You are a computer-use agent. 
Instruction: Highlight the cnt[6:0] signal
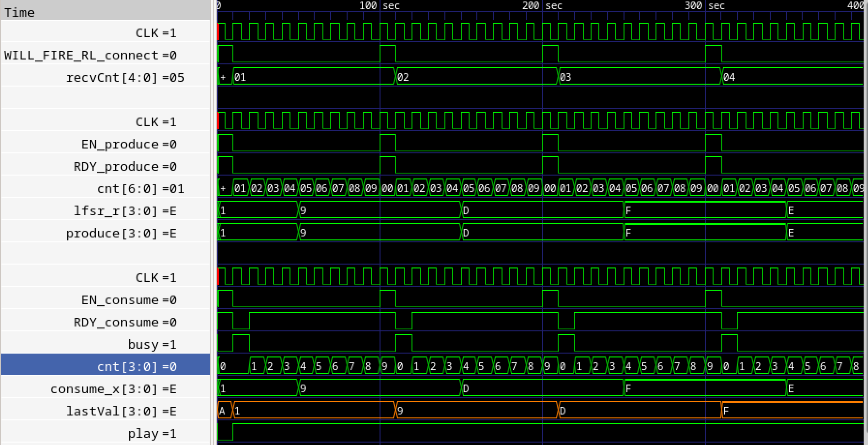(x=140, y=189)
